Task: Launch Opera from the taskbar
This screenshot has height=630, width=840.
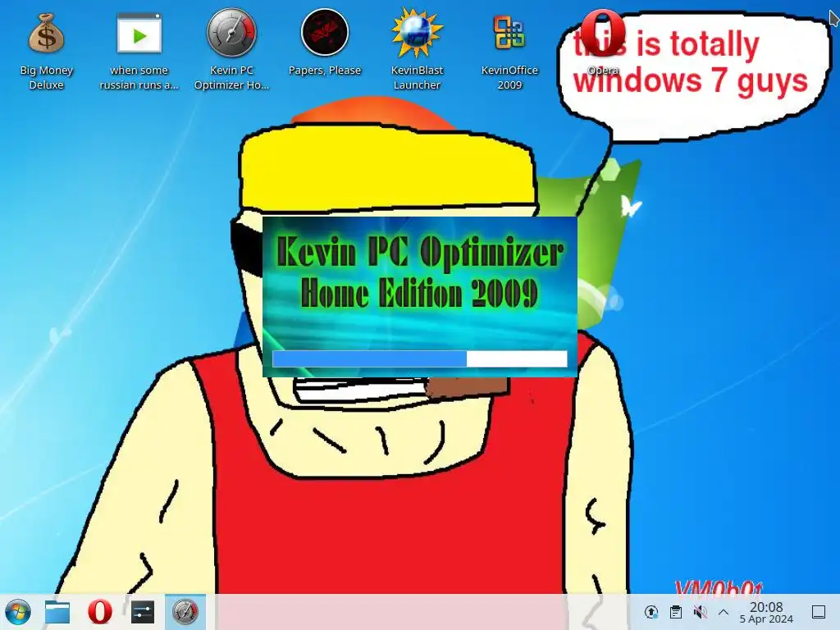Action: [x=99, y=612]
